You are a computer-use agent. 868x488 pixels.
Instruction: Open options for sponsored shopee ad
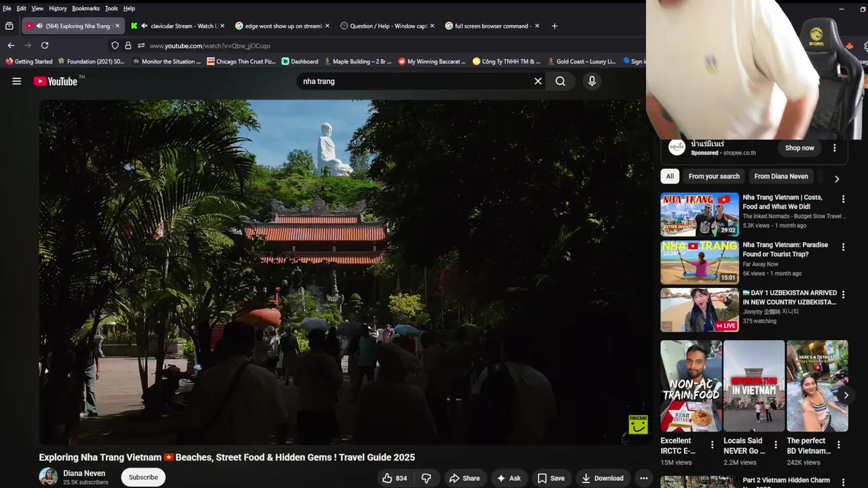(834, 148)
